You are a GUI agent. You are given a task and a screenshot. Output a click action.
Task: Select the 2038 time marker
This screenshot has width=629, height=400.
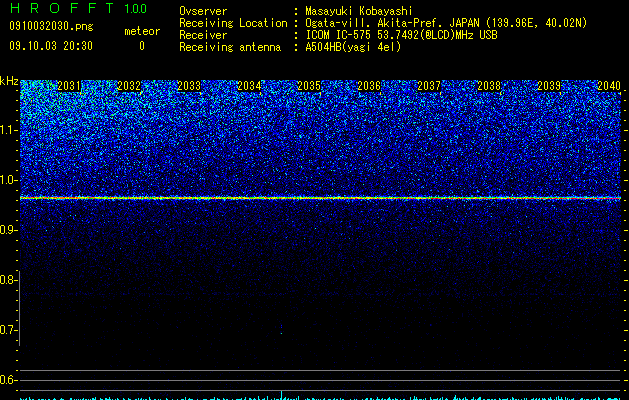[489, 86]
